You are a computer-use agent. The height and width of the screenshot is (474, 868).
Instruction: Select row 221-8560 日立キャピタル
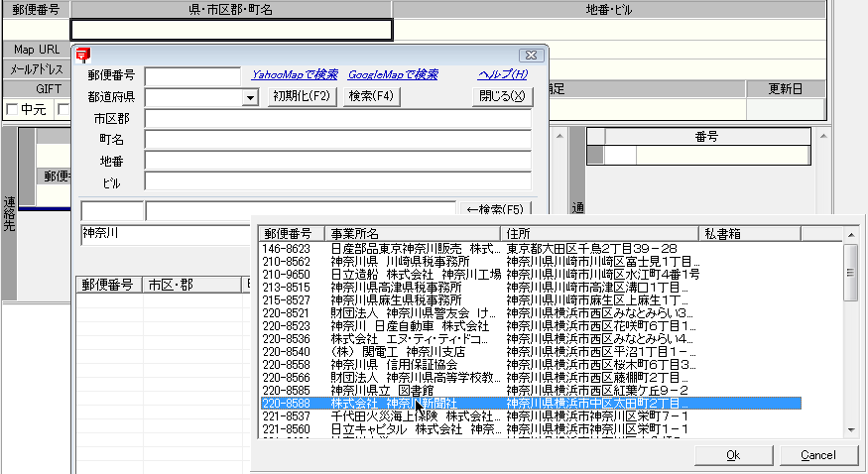531,429
